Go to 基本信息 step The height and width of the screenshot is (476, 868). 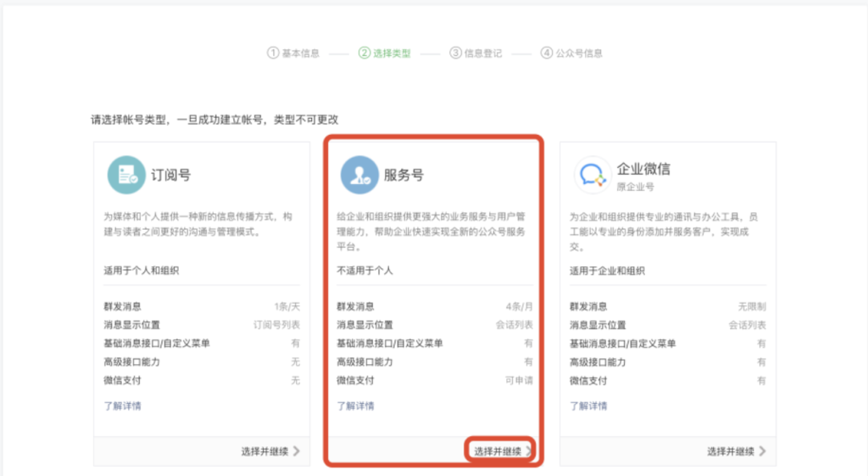pyautogui.click(x=300, y=53)
